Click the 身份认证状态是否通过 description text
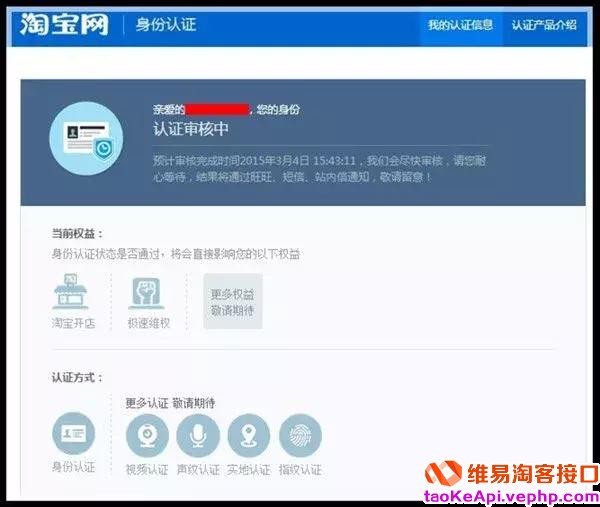 176,254
